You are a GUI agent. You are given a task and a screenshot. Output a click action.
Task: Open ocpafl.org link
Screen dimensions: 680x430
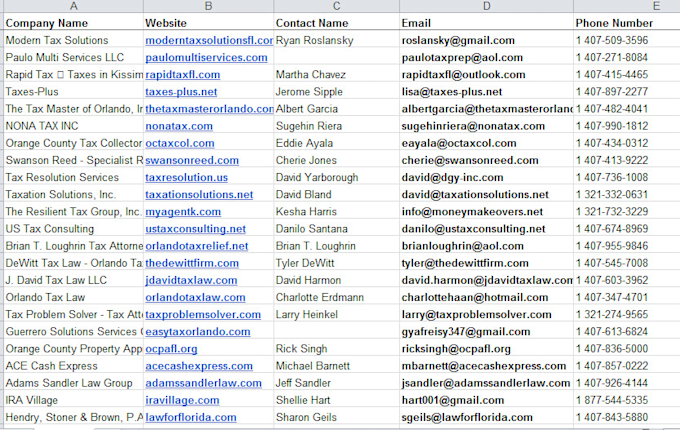tap(171, 349)
